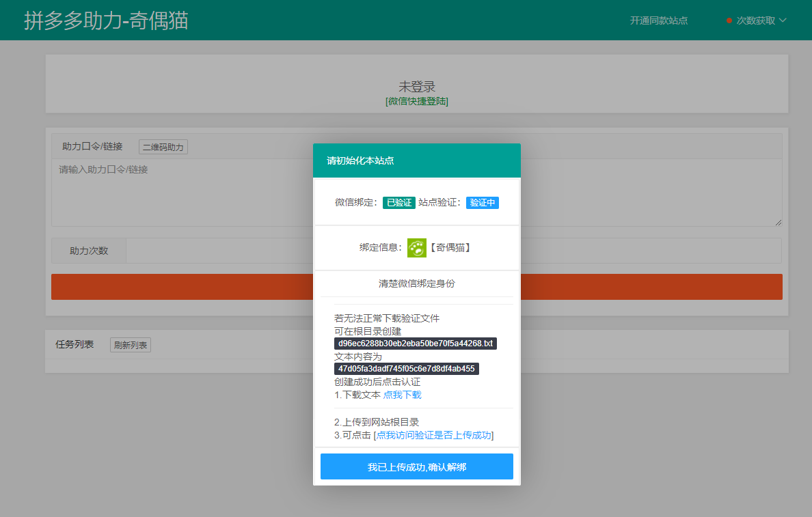
Task: Click the 任务列表 heading
Action: pos(75,345)
